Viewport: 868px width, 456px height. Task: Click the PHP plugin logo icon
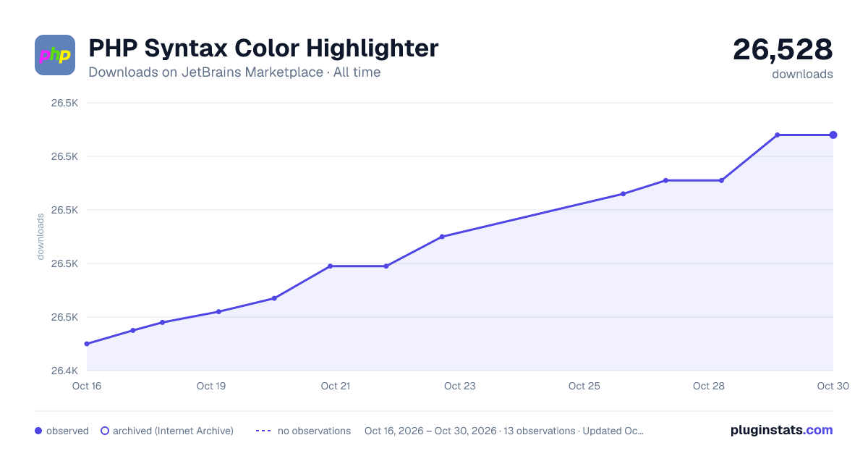[x=55, y=55]
